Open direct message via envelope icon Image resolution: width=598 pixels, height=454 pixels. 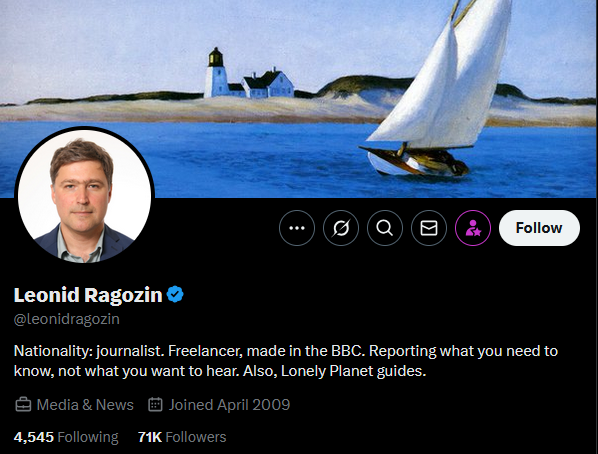pos(429,228)
